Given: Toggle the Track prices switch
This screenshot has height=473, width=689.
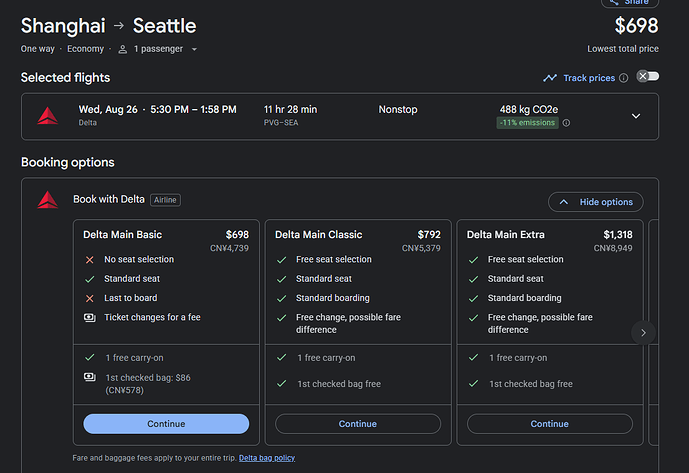Looking at the screenshot, I should 648,76.
